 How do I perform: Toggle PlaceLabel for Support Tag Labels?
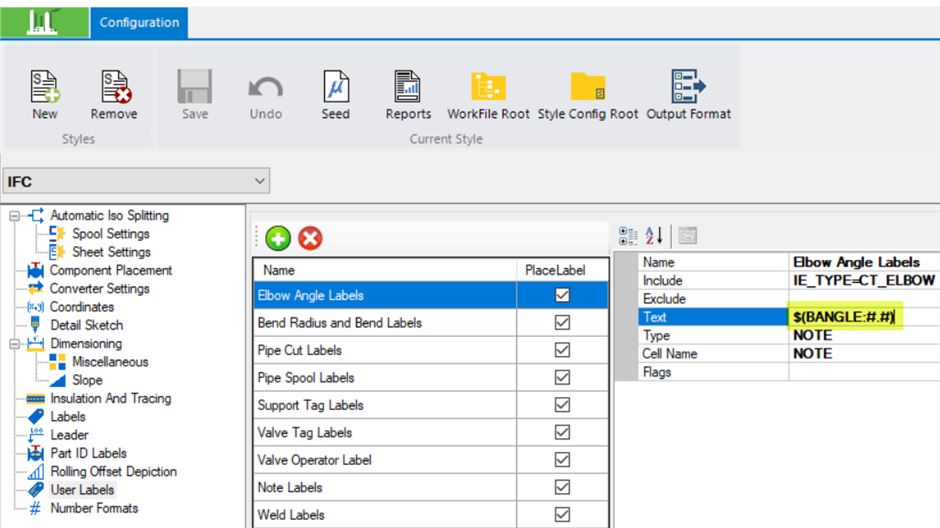click(x=562, y=405)
